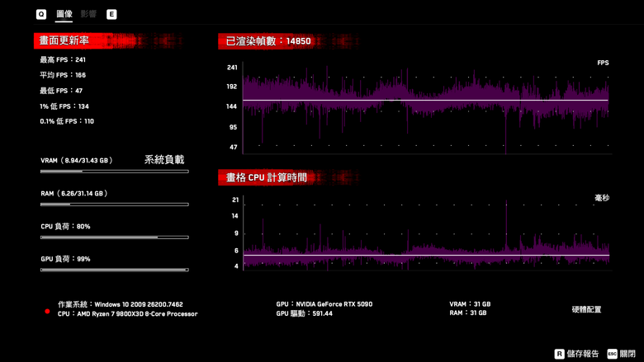Viewport: 644px width, 362px height.
Task: Click the AMD Ryzen 7 9800X3D line
Action: [128, 313]
